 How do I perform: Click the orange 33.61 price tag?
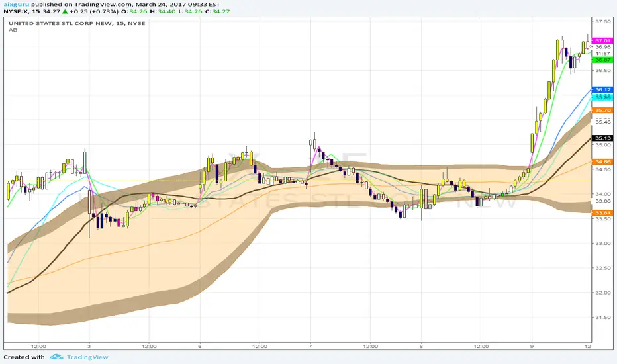602,213
